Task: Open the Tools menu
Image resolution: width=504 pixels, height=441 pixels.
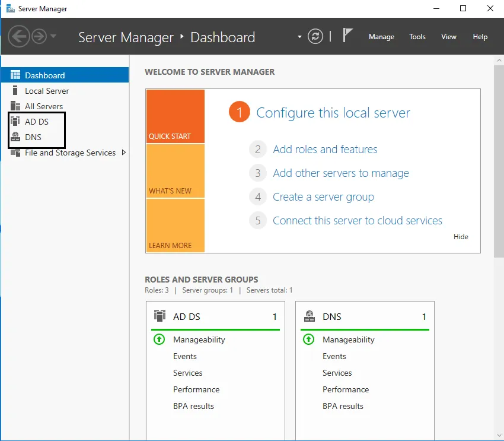Action: tap(417, 37)
